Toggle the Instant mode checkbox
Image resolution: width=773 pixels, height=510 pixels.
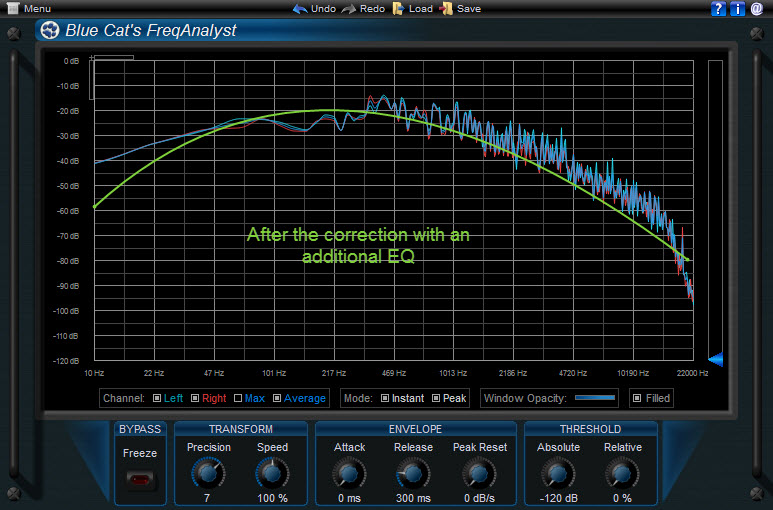pyautogui.click(x=385, y=398)
